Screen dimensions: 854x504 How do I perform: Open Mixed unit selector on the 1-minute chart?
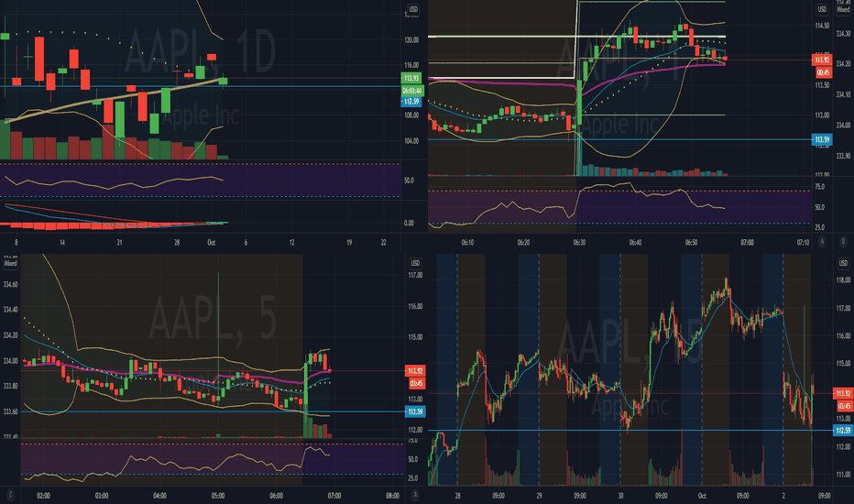tap(843, 9)
